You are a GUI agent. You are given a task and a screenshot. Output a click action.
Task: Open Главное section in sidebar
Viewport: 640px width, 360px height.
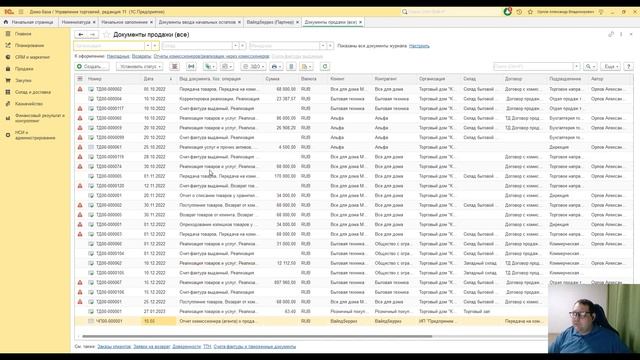point(23,34)
